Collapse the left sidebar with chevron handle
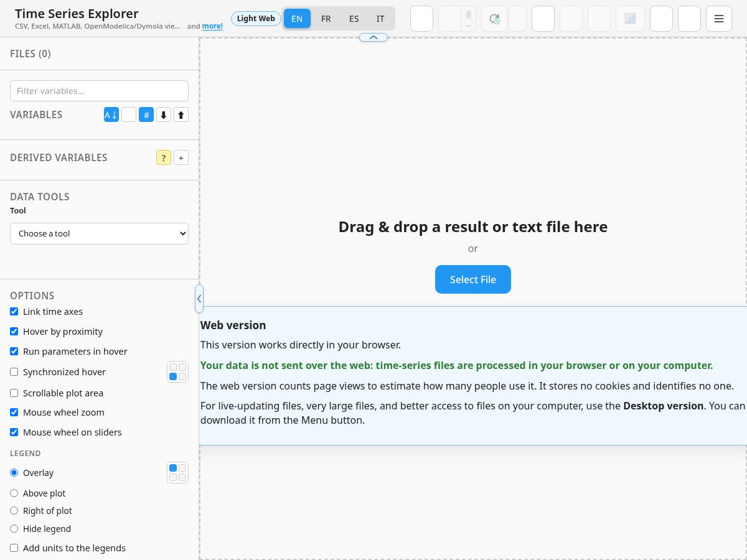This screenshot has width=747, height=560. point(199,299)
